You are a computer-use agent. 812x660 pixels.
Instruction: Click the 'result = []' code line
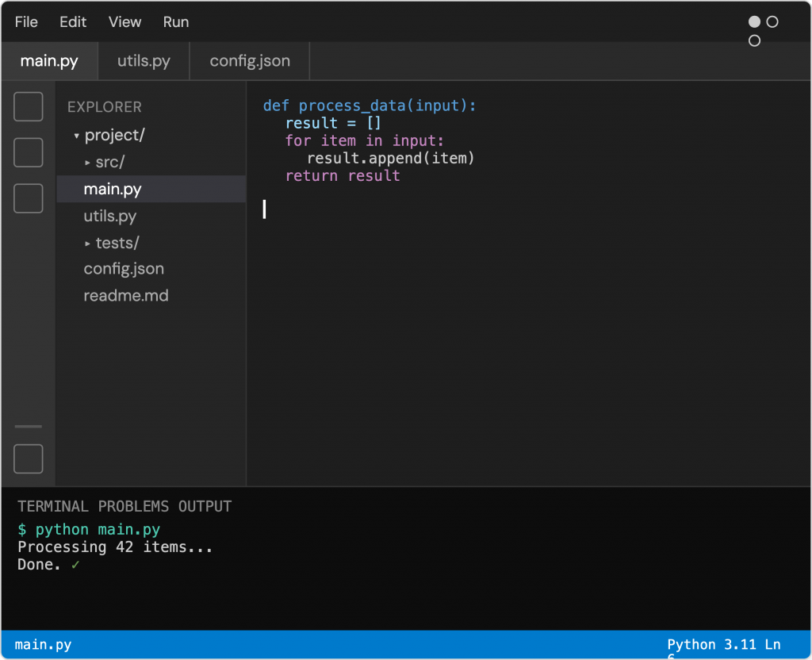pyautogui.click(x=334, y=123)
